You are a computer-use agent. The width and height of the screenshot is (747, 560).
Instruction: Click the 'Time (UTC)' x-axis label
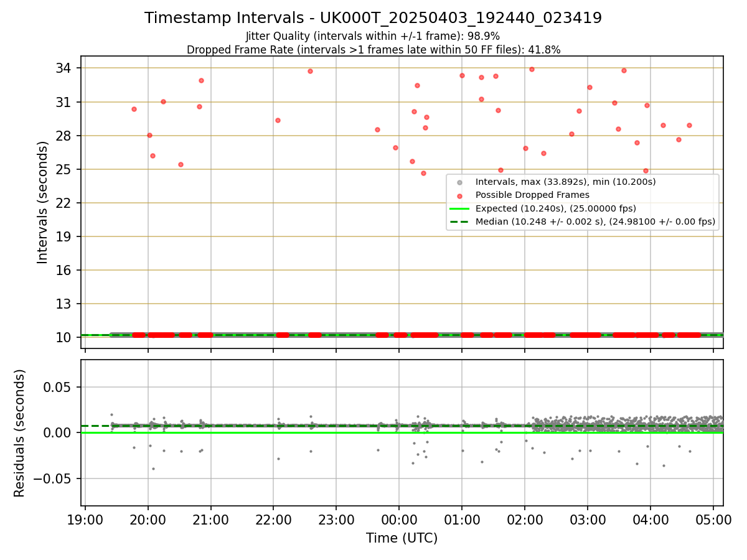coord(402,538)
